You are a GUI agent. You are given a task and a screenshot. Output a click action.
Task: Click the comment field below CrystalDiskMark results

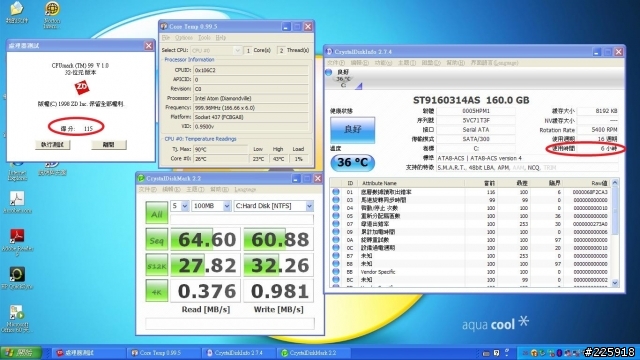230,324
